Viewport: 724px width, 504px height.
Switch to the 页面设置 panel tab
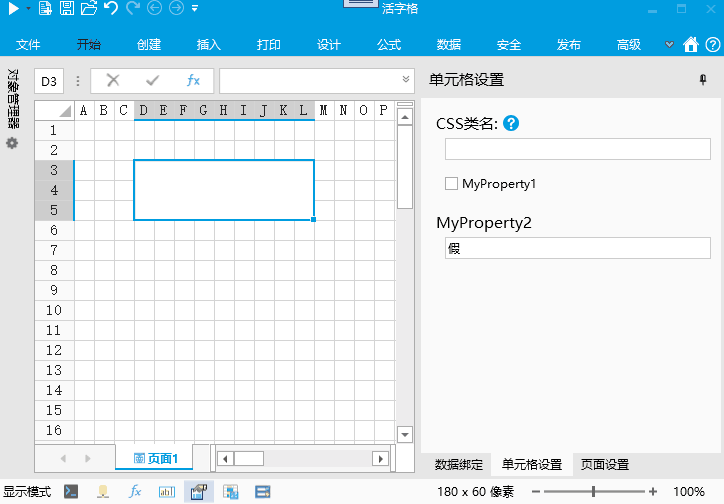click(x=605, y=464)
